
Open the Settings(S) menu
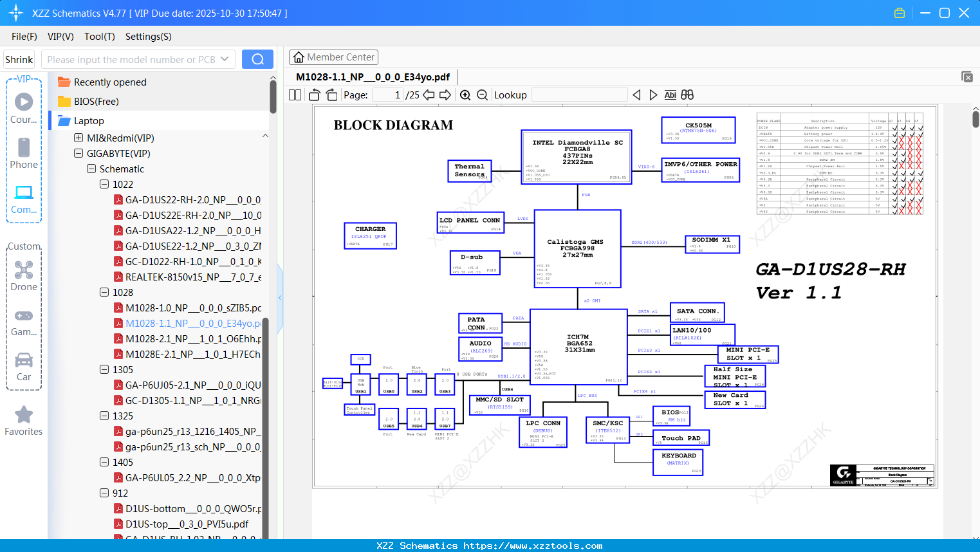tap(149, 37)
